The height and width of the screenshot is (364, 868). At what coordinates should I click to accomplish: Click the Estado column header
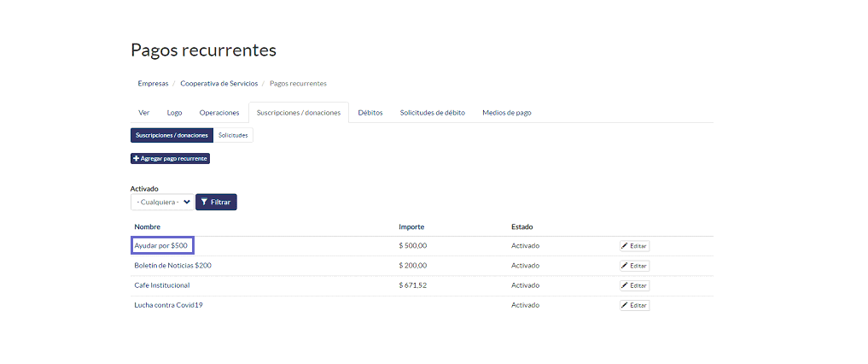522,226
